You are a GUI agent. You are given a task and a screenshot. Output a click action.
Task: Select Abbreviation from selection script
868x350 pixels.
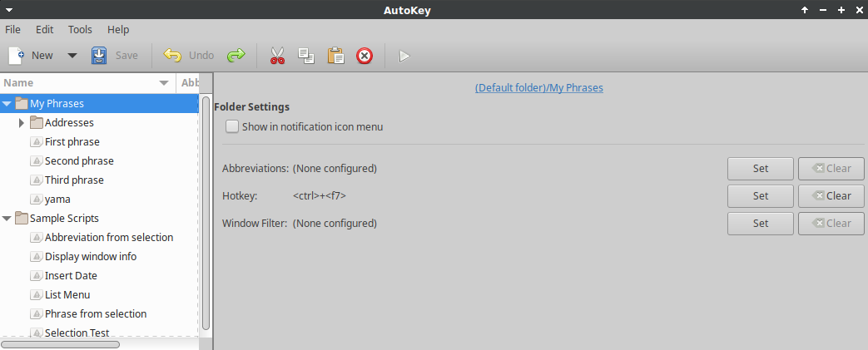point(109,237)
